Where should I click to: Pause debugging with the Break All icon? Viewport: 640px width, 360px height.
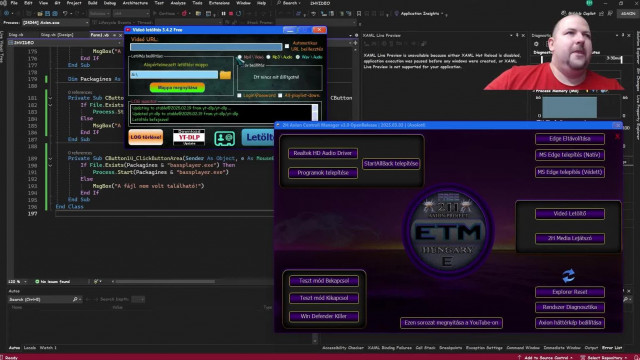(223, 13)
